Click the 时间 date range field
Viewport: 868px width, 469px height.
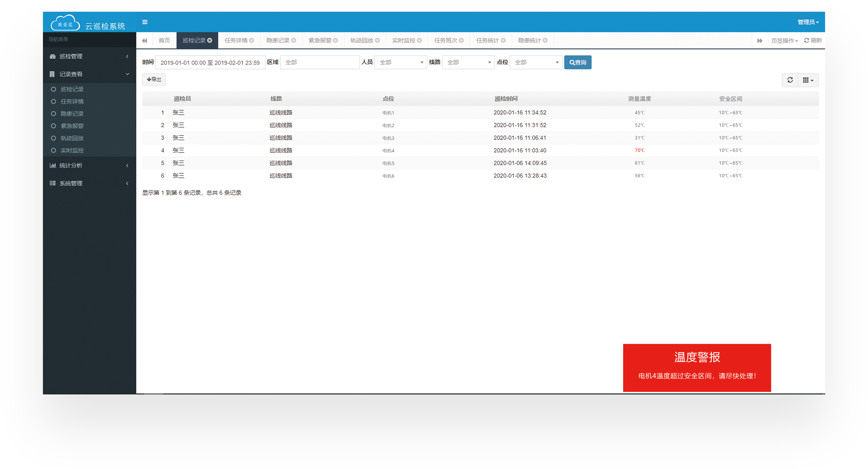[210, 63]
